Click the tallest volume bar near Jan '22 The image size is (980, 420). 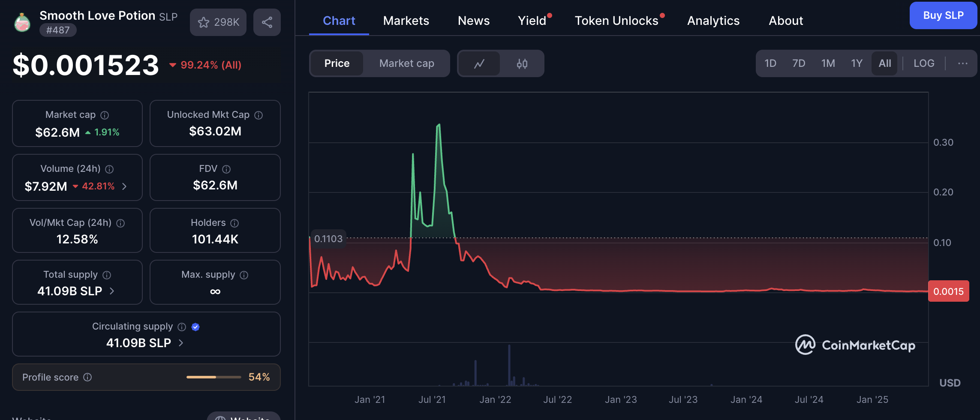click(x=509, y=365)
